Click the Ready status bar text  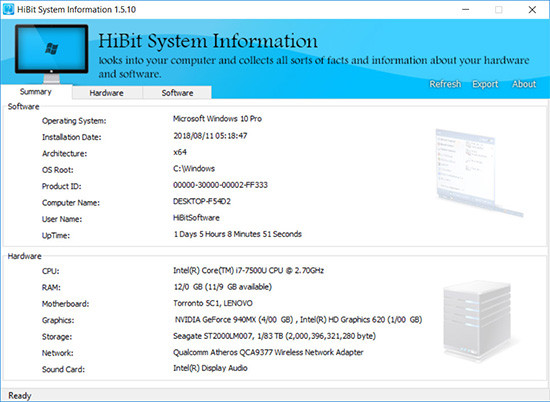pos(20,396)
